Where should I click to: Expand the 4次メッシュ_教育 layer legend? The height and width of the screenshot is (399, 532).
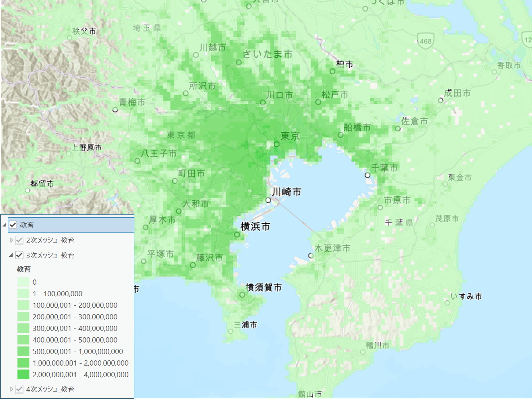click(x=11, y=389)
